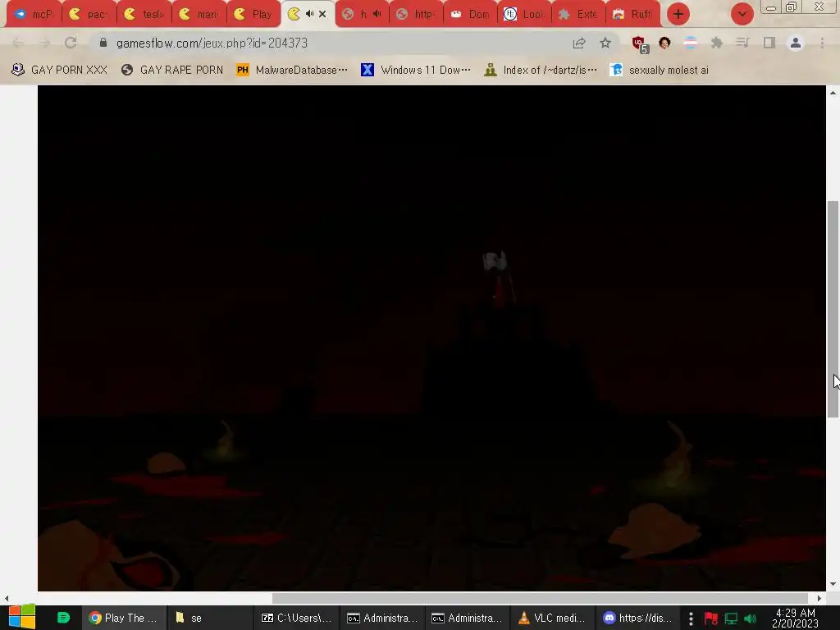Open the first 'Administra…' command prompt

(382, 618)
